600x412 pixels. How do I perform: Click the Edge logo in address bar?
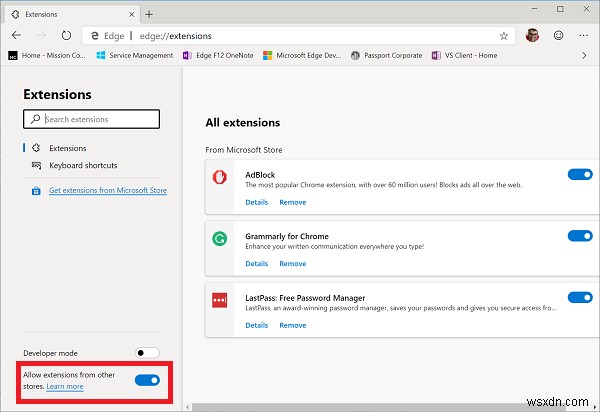(95, 36)
